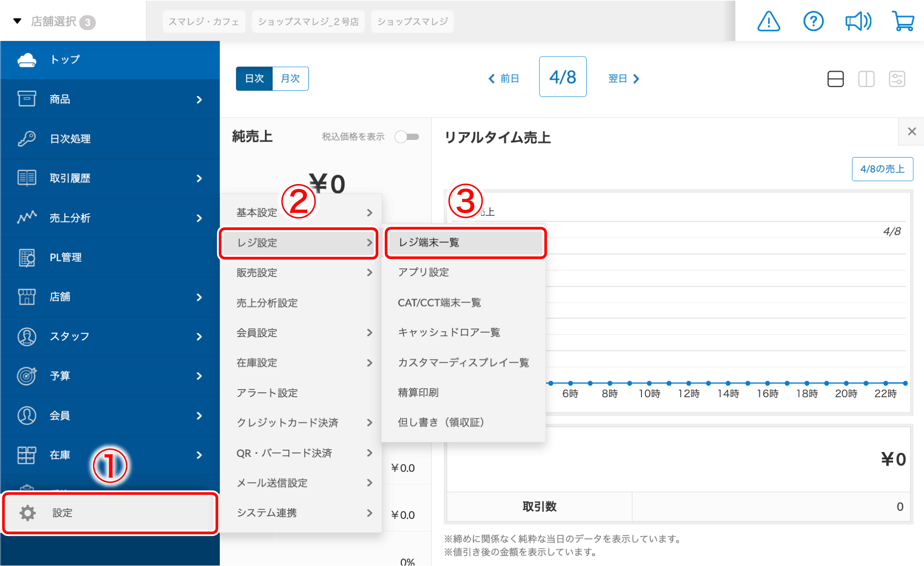Screen dimensions: 924x566
Task: Expand the 会員 sidebar arrow
Action: 200,416
